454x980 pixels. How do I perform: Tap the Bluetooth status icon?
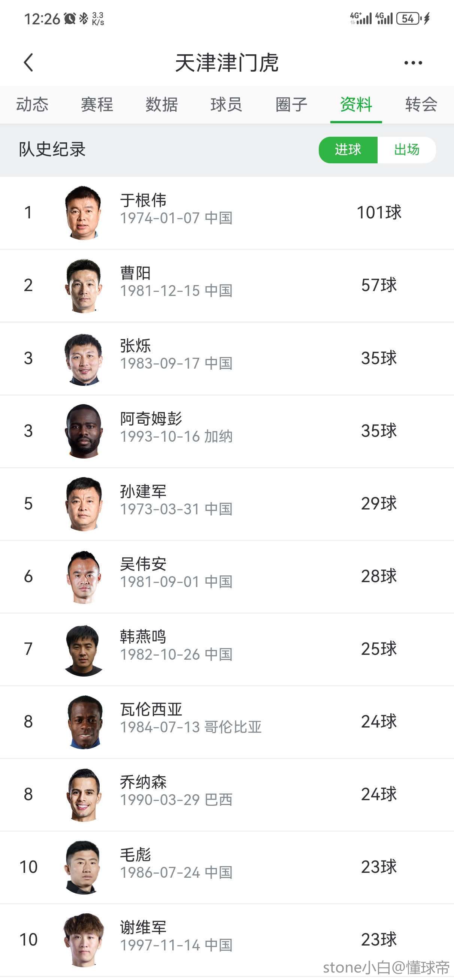[83, 18]
